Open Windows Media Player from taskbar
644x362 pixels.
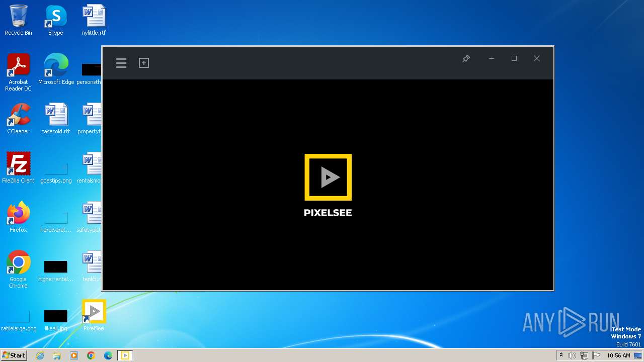[74, 355]
